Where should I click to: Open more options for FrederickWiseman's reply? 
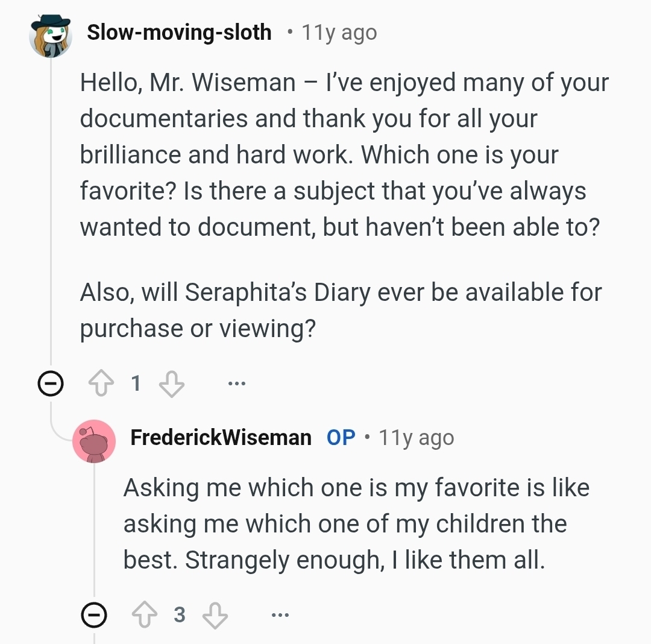point(280,615)
